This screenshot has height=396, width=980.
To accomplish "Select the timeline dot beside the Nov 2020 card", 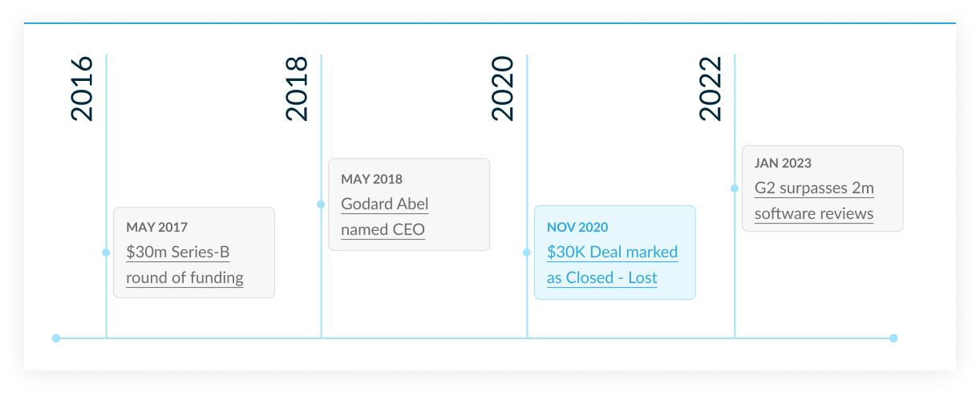I will (527, 253).
